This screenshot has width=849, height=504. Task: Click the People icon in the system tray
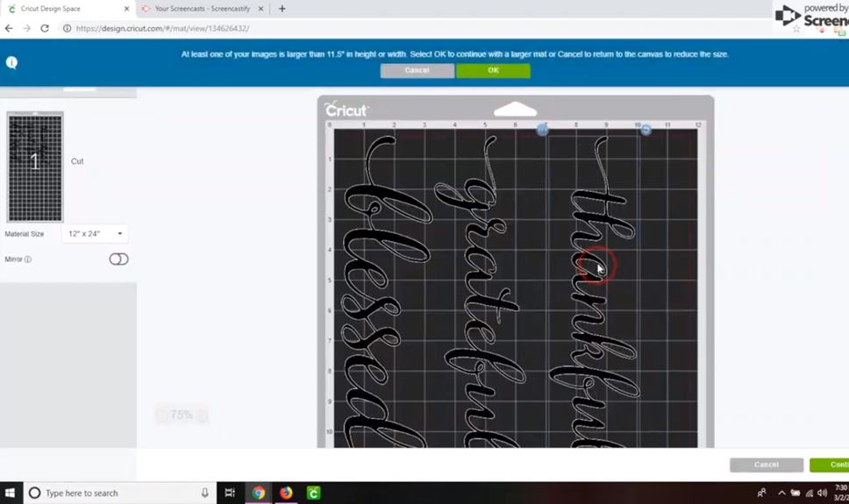coord(762,493)
